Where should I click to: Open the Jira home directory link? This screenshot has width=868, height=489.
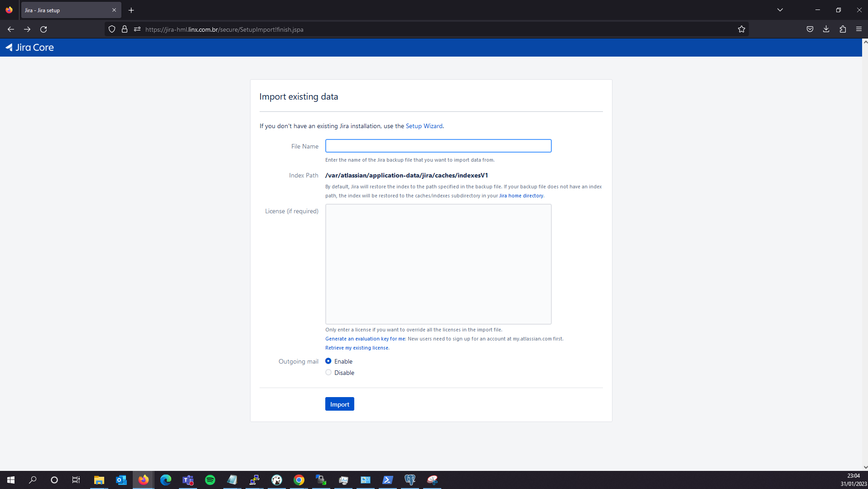point(521,196)
